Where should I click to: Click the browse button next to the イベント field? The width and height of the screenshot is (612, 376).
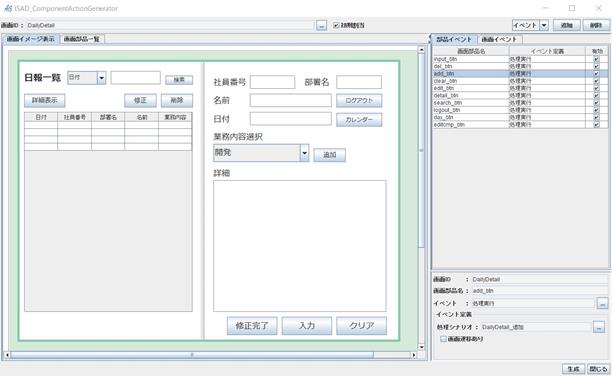pyautogui.click(x=602, y=303)
